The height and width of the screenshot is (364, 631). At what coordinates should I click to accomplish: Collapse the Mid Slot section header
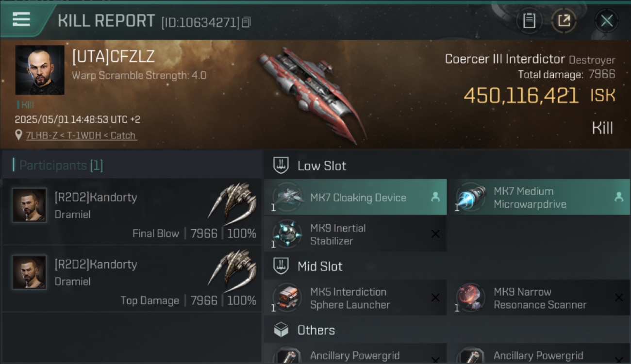coord(447,266)
